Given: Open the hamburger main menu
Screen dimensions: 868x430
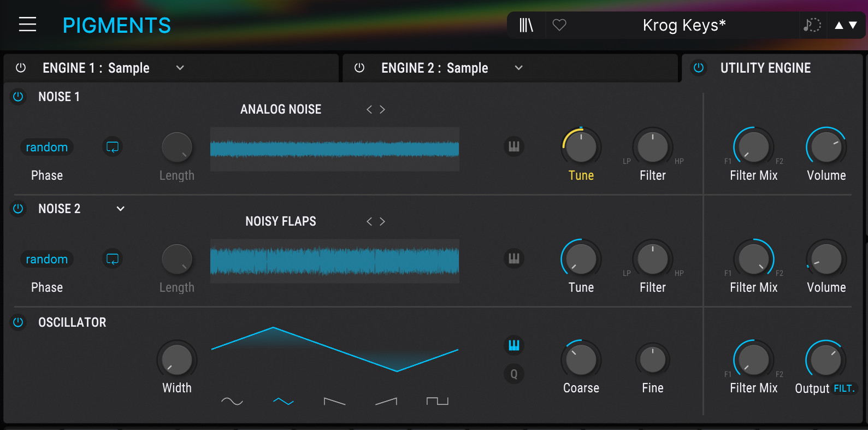Looking at the screenshot, I should point(27,25).
